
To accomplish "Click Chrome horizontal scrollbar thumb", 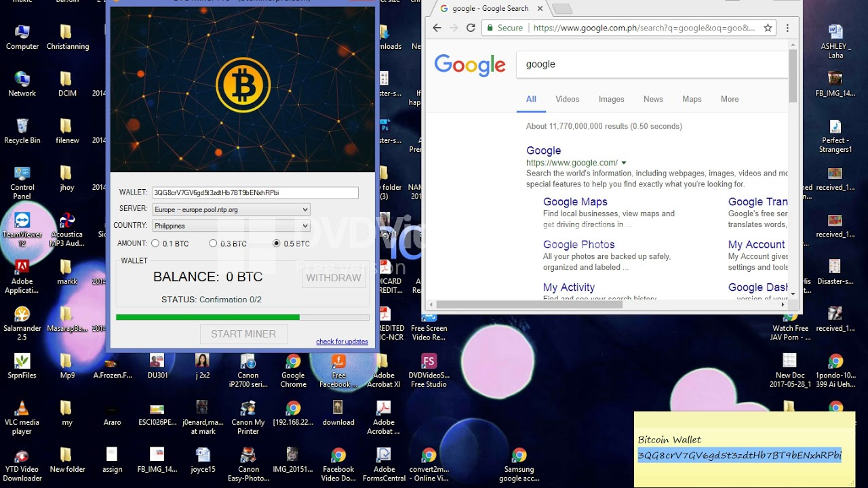I will (529, 304).
